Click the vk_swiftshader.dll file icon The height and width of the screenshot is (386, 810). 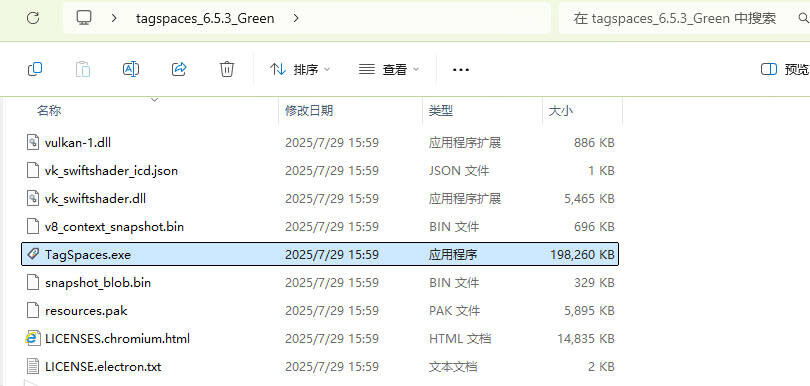point(33,198)
